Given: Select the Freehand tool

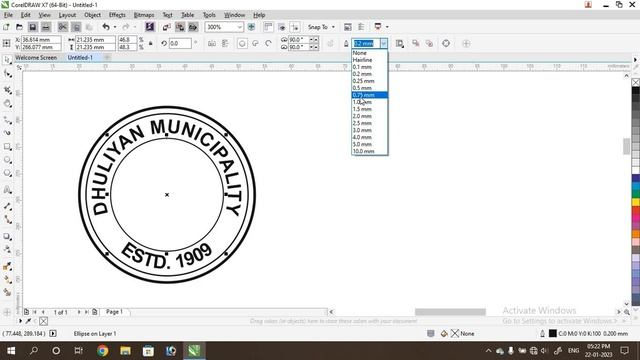Looking at the screenshot, I should click(7, 120).
